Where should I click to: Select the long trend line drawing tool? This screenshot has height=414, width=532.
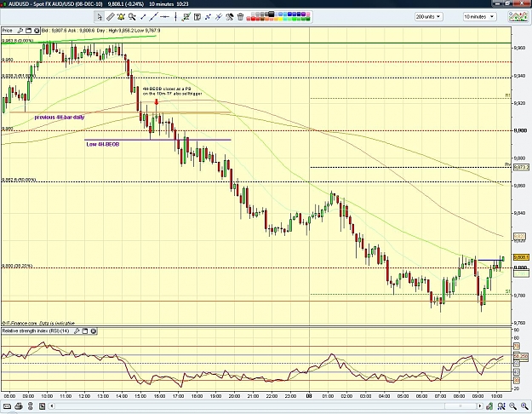coord(154,17)
